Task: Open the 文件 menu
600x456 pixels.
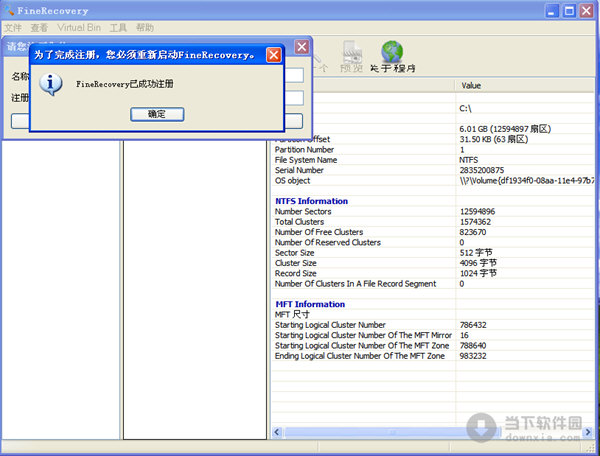Action: pyautogui.click(x=13, y=28)
